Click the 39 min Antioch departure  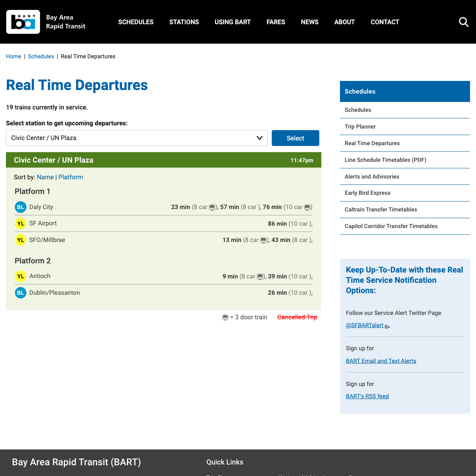pyautogui.click(x=277, y=276)
